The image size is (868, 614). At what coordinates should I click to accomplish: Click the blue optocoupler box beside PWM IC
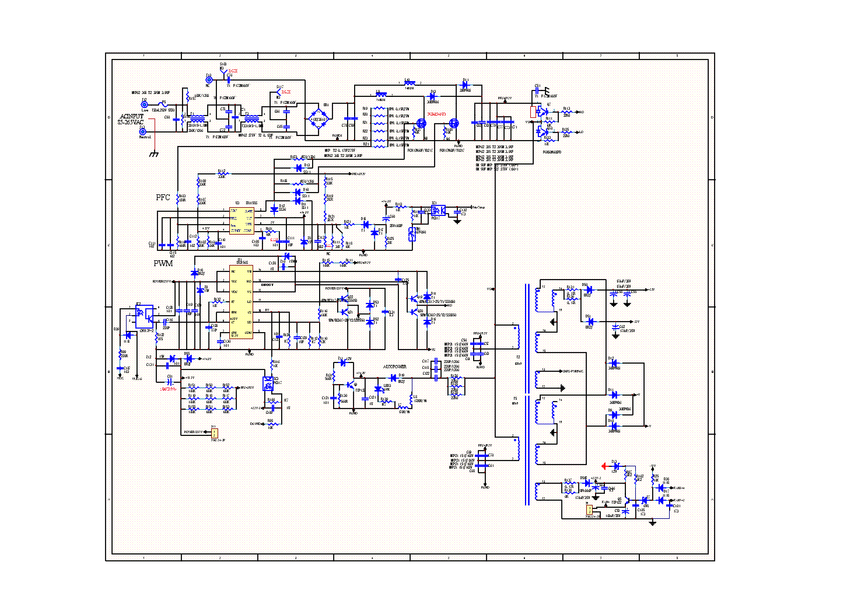tap(145, 316)
